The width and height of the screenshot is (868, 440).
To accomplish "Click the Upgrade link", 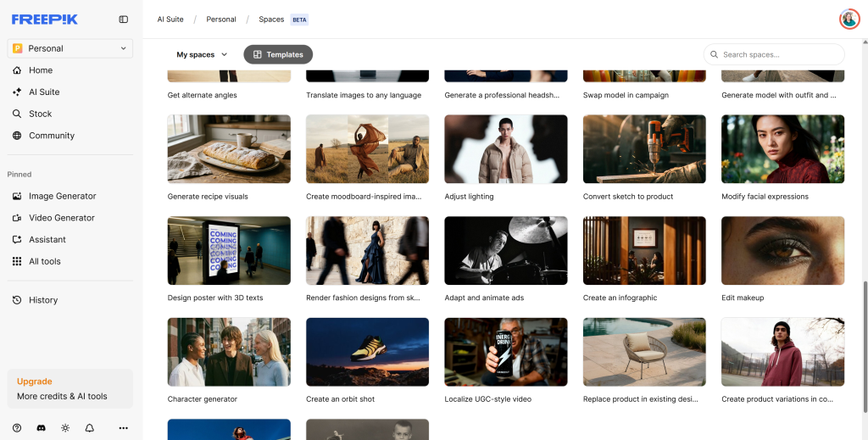I will pyautogui.click(x=34, y=382).
